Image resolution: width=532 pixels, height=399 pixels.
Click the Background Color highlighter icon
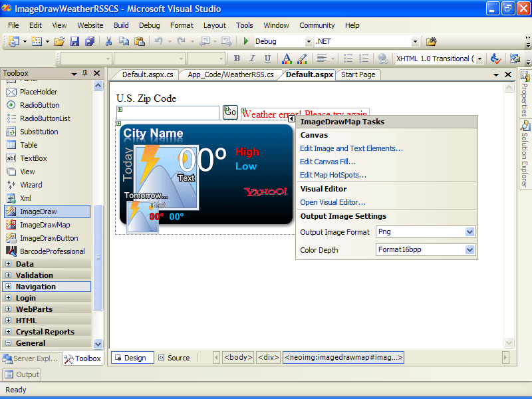point(302,59)
